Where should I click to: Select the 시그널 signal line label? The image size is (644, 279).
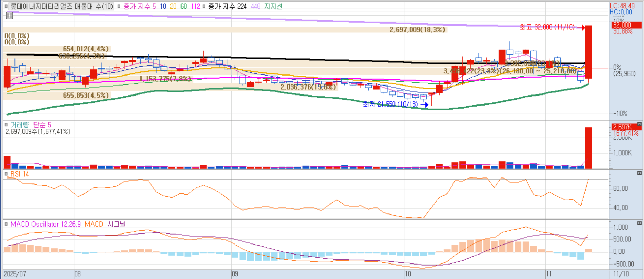[116, 224]
